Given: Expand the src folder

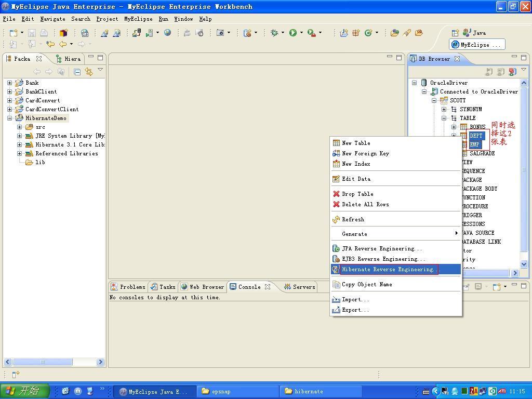Looking at the screenshot, I should tap(19, 127).
